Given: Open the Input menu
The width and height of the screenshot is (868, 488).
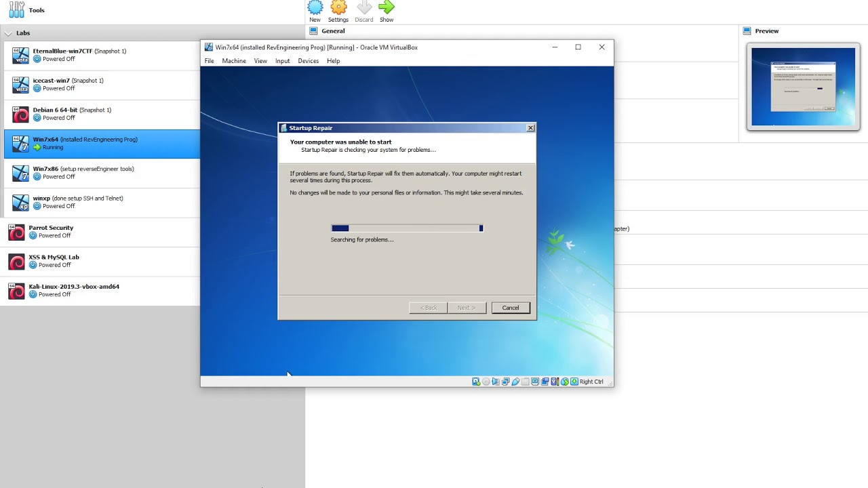Looking at the screenshot, I should 282,61.
